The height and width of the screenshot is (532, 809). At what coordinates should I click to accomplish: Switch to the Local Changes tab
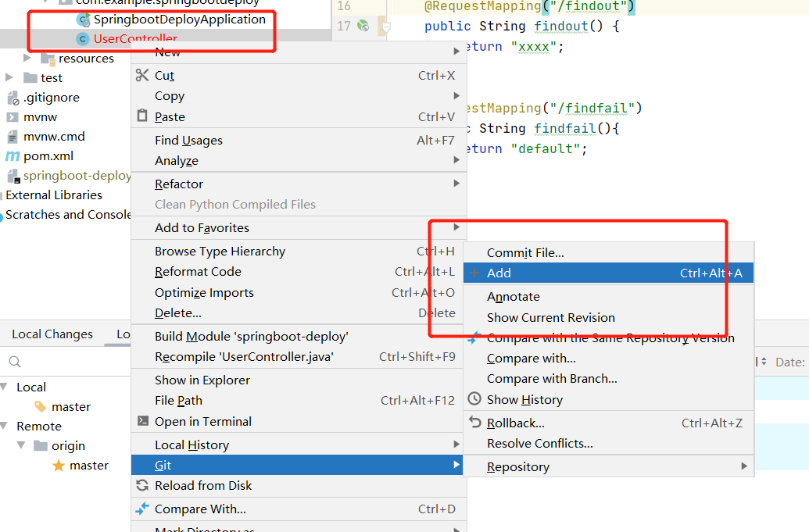point(52,334)
